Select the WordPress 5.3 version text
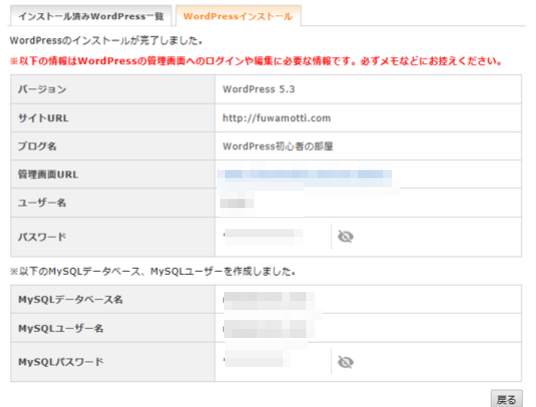The height and width of the screenshot is (407, 536). [259, 89]
